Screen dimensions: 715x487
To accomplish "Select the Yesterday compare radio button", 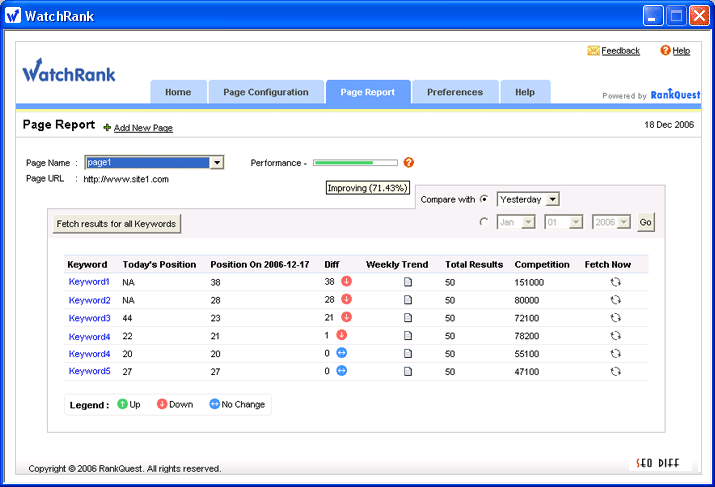I will [x=484, y=199].
